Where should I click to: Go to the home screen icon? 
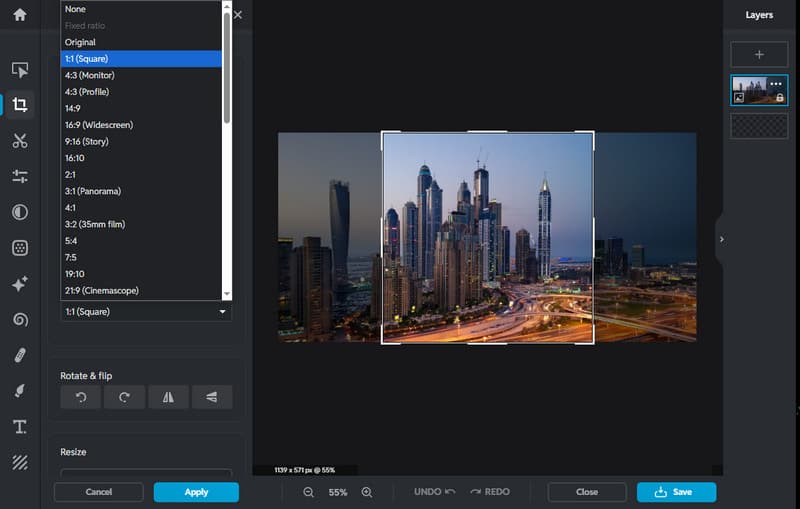[x=20, y=15]
